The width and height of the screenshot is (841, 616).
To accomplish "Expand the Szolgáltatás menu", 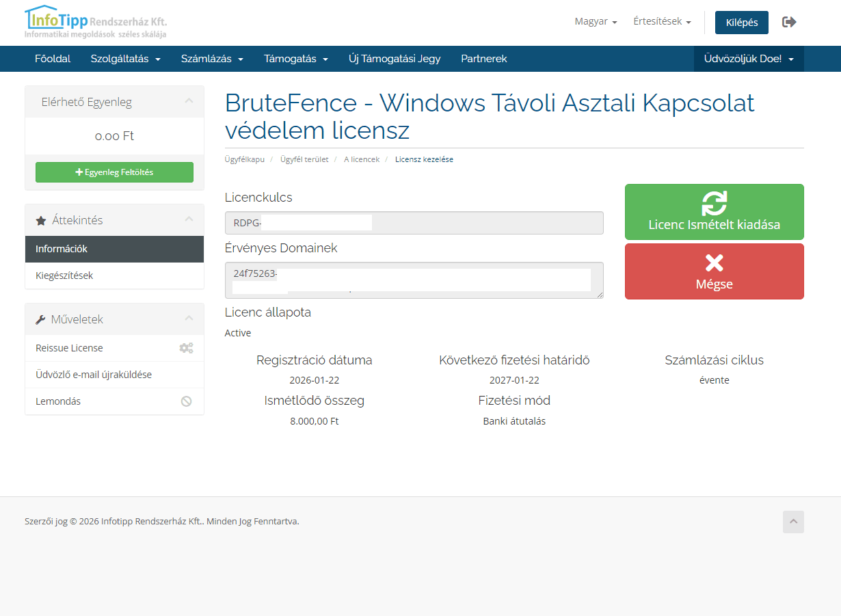I will point(126,59).
